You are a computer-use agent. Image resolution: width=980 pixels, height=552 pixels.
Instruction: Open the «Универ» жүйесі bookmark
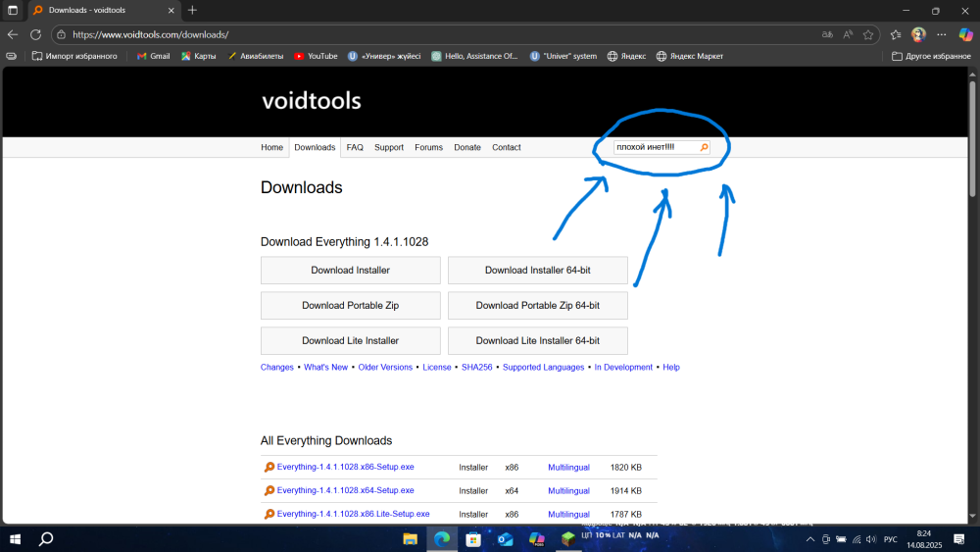point(384,56)
